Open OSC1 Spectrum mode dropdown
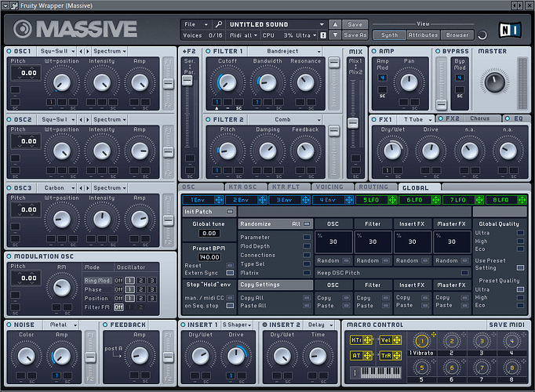The image size is (535, 392). pyautogui.click(x=110, y=51)
